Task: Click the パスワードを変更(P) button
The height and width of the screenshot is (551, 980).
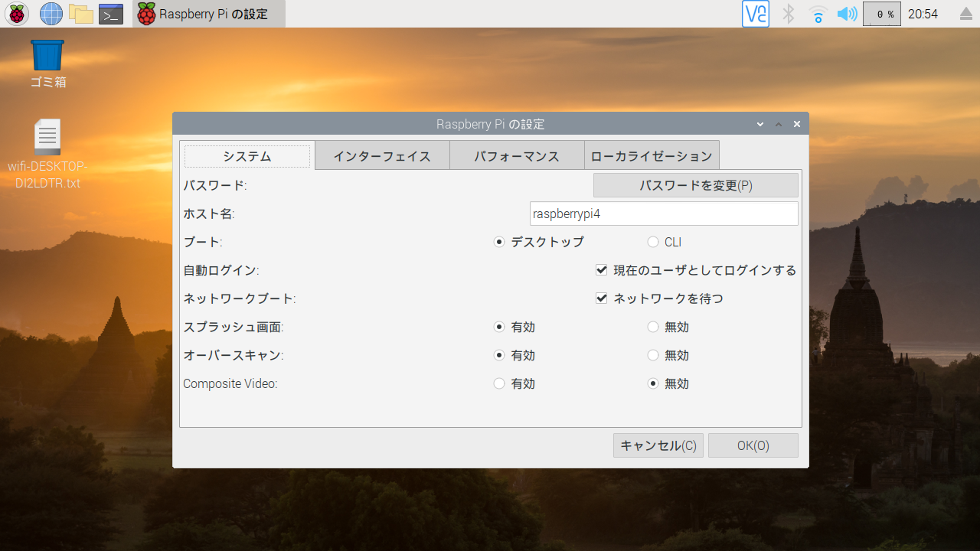Action: click(696, 185)
